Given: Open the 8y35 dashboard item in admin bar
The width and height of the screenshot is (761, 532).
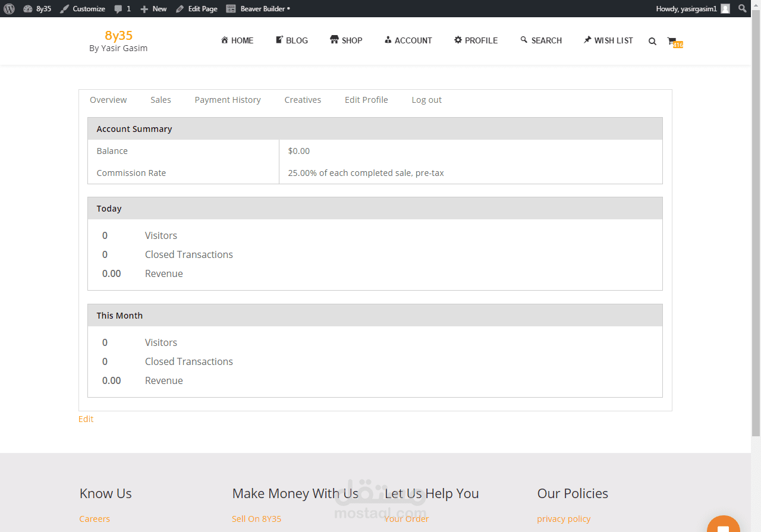Looking at the screenshot, I should [x=37, y=8].
